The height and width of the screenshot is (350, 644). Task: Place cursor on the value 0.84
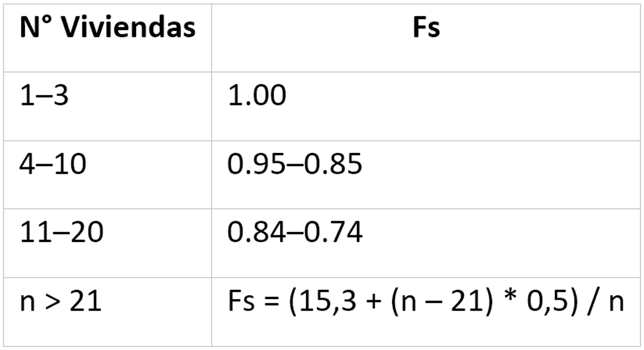[x=256, y=233]
